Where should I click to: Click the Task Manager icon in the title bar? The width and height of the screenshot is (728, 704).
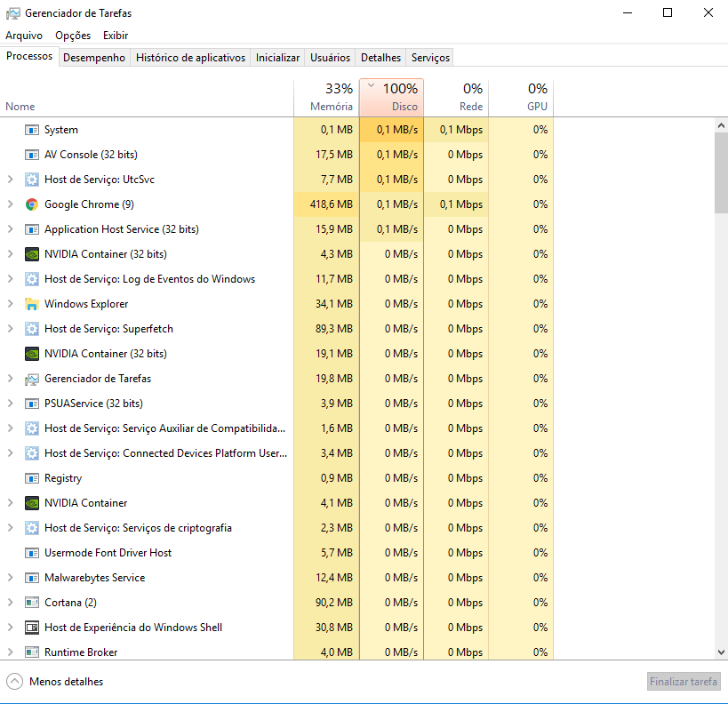[x=13, y=13]
